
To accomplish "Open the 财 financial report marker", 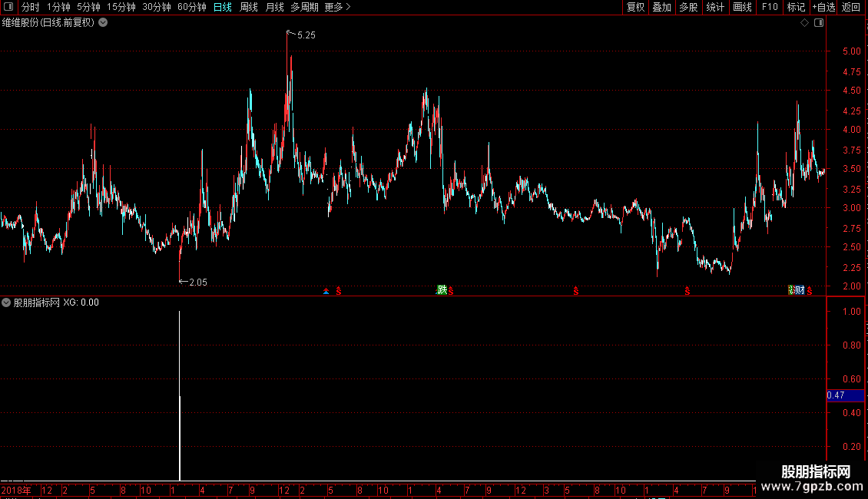I will (799, 290).
